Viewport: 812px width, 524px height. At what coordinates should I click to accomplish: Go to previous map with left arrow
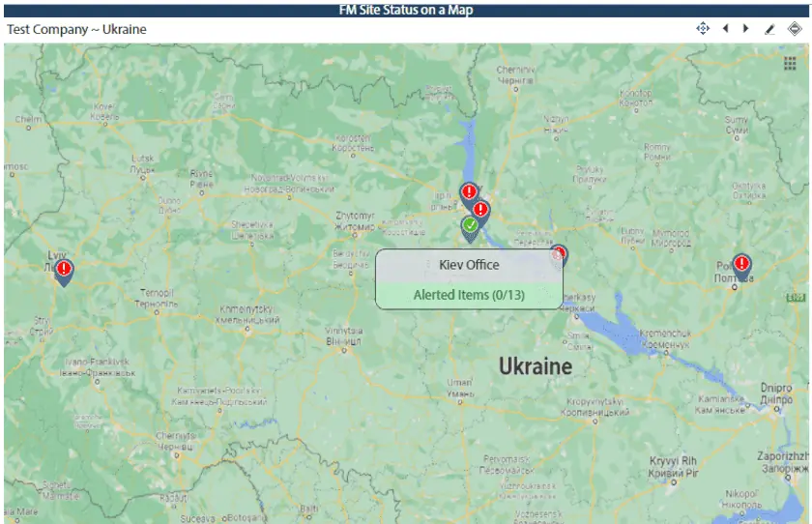pyautogui.click(x=726, y=28)
